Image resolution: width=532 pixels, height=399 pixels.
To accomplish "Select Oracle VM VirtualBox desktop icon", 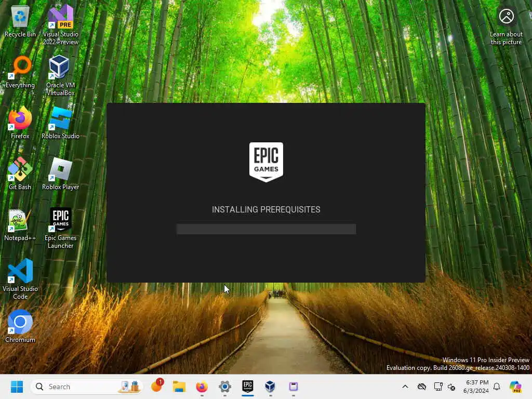I will pyautogui.click(x=61, y=76).
